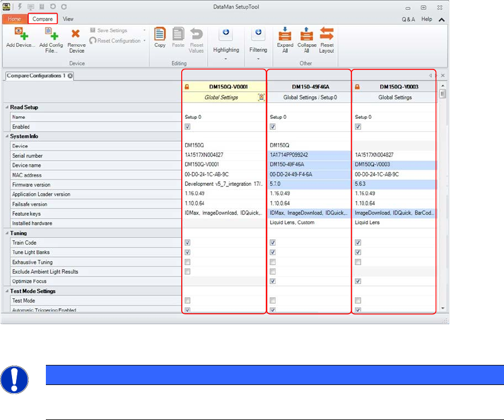
Task: Click the Expand All icon
Action: pos(285,34)
